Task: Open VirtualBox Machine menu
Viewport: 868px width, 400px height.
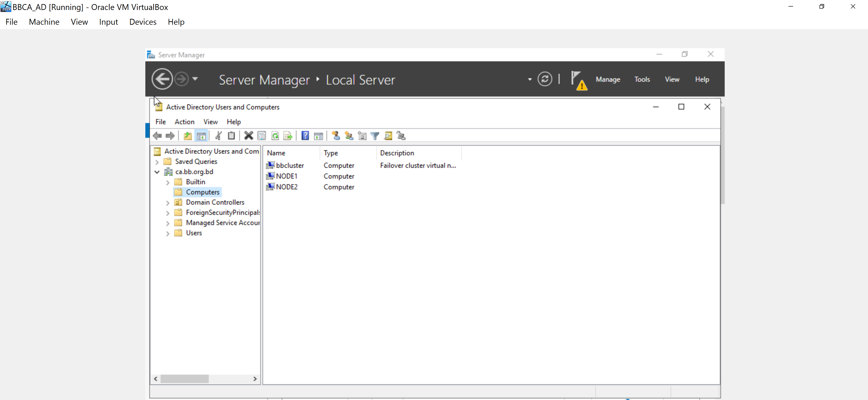Action: (x=44, y=22)
